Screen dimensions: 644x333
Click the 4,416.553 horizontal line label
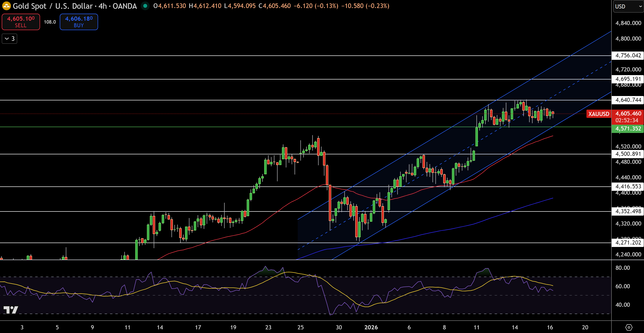(627, 186)
